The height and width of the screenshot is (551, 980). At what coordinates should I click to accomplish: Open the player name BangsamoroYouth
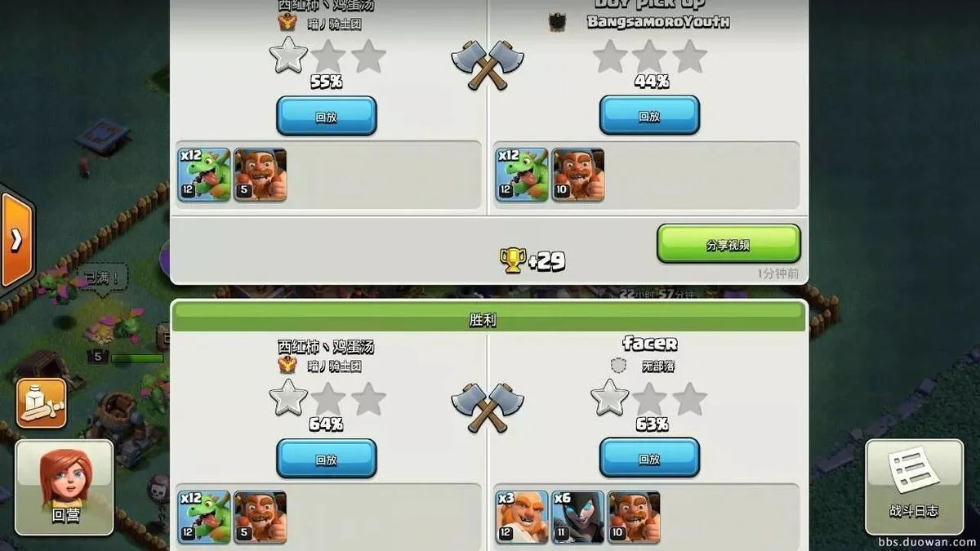click(x=658, y=22)
